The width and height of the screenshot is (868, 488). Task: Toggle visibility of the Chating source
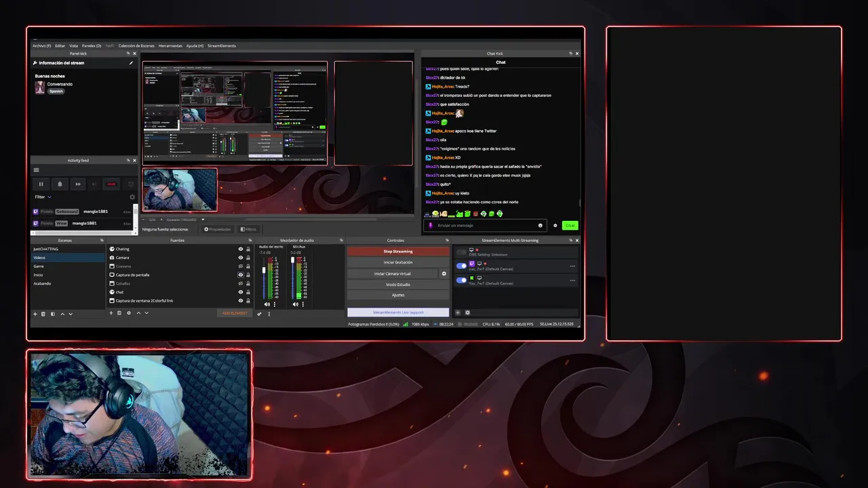click(x=241, y=249)
